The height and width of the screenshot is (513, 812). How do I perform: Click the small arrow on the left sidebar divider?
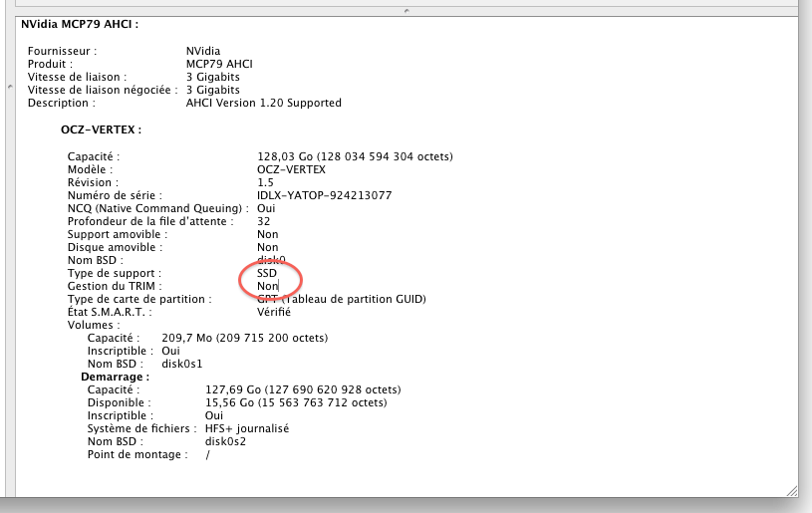[10, 87]
